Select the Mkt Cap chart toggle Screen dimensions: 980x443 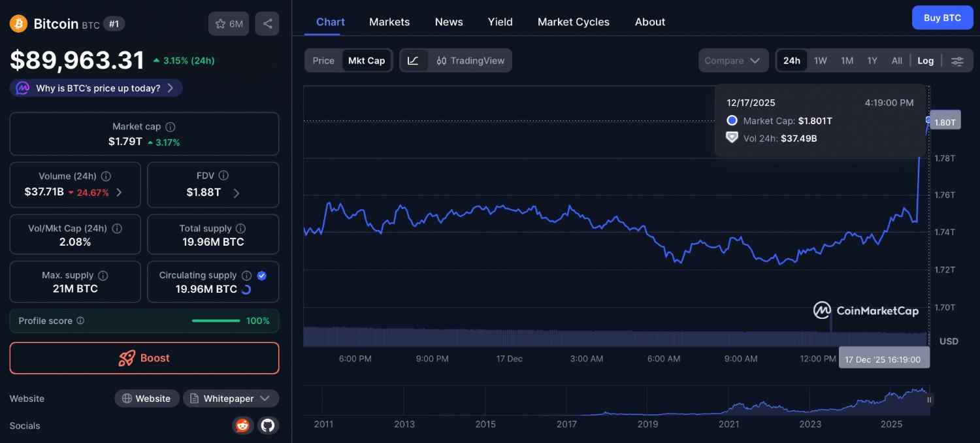(x=367, y=61)
